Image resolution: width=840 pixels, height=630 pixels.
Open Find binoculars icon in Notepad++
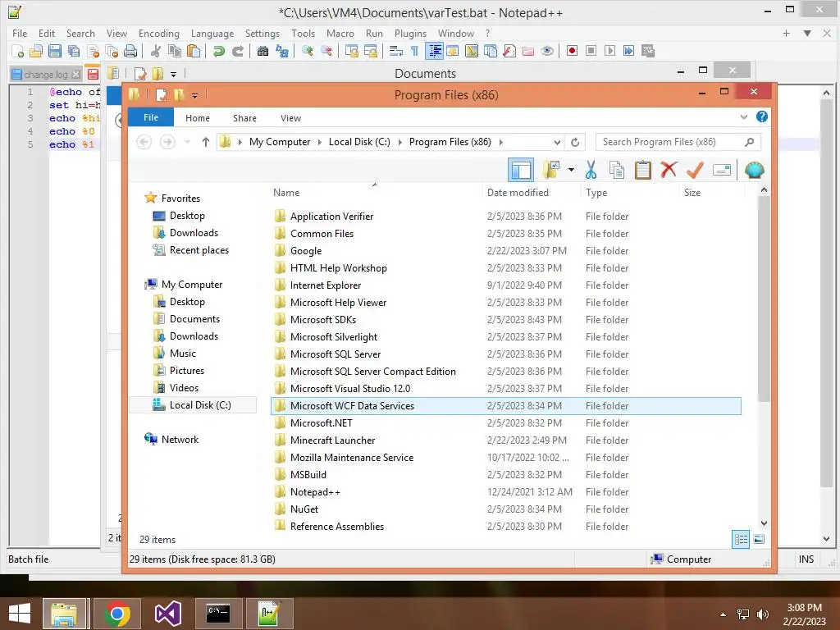tap(262, 51)
